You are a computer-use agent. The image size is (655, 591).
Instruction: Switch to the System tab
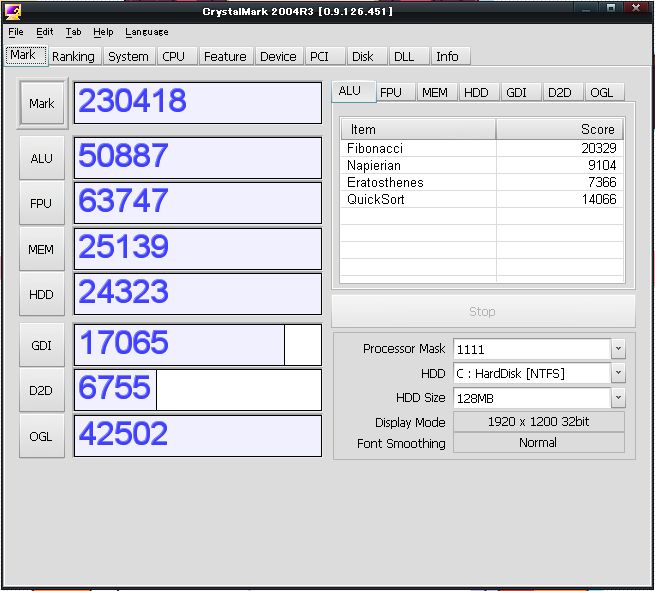click(x=128, y=56)
